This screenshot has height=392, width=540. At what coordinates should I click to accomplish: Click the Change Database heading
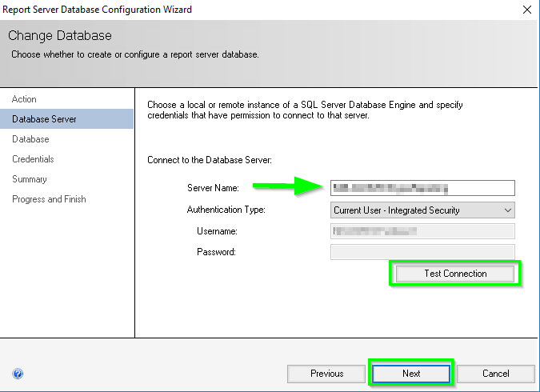60,36
